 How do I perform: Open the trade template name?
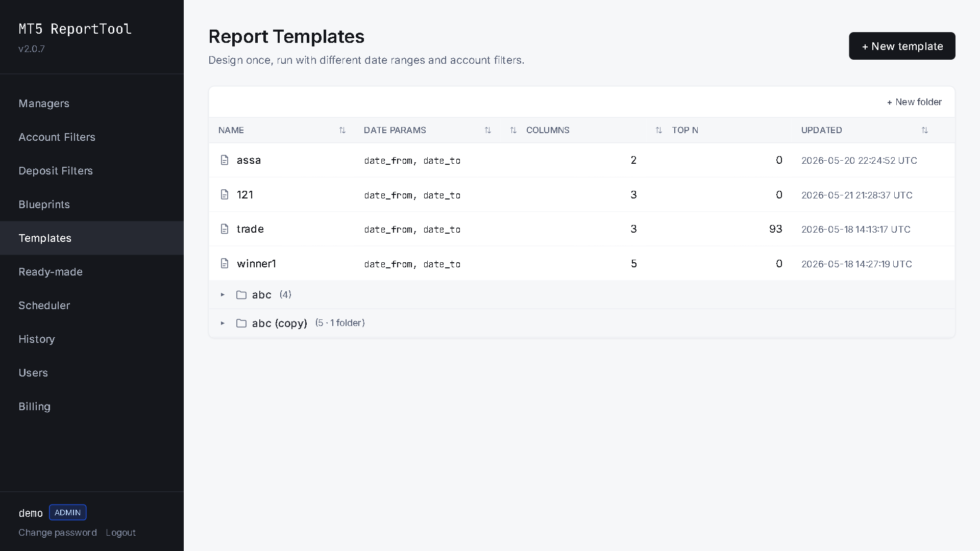coord(250,229)
